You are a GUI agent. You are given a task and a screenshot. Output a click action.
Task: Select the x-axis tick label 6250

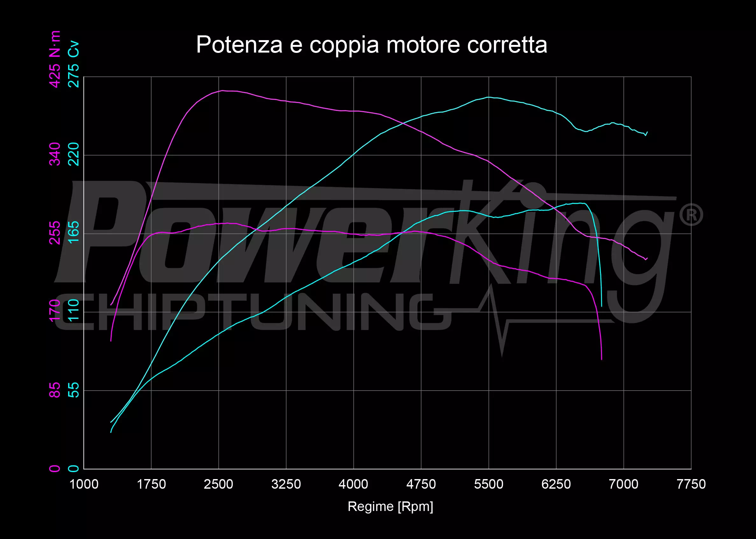556,484
